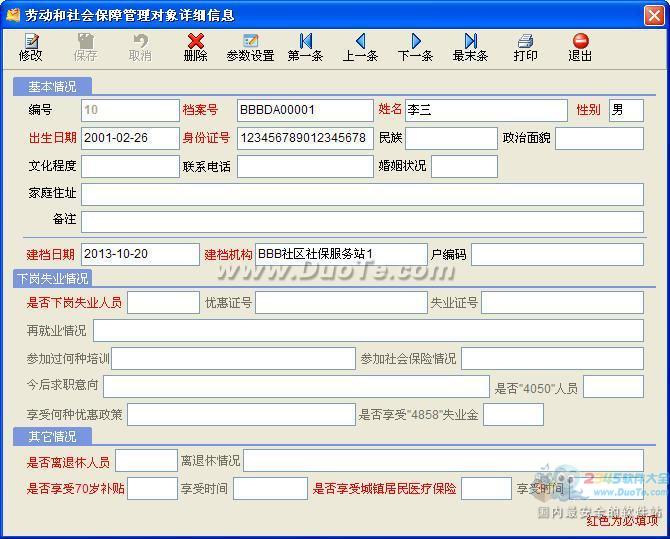
Task: Jump to 最末条 (Last record)
Action: pos(470,47)
